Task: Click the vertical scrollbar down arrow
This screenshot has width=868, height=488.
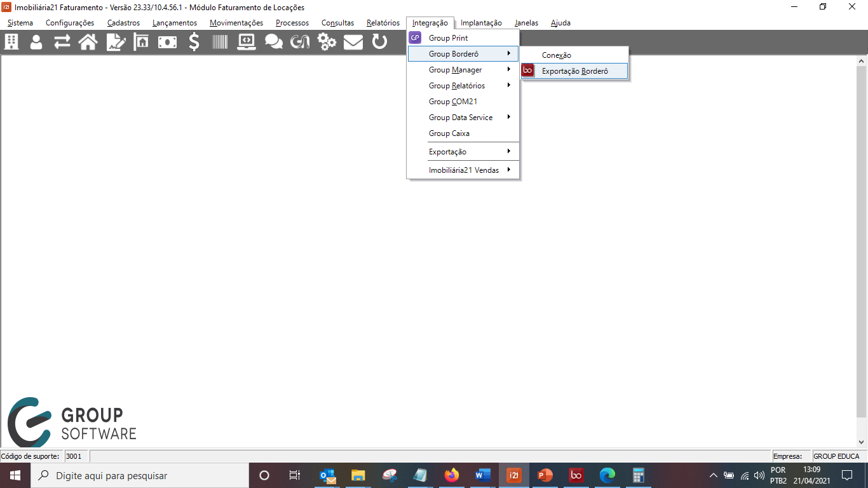Action: coord(862,442)
